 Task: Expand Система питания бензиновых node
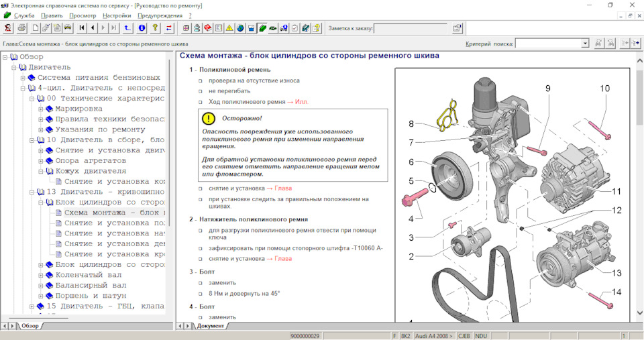(23, 78)
